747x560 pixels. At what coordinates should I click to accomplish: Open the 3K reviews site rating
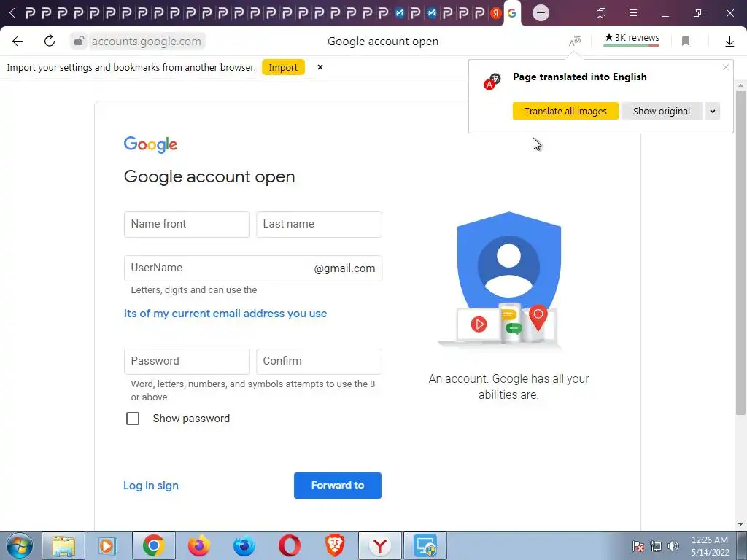(632, 38)
